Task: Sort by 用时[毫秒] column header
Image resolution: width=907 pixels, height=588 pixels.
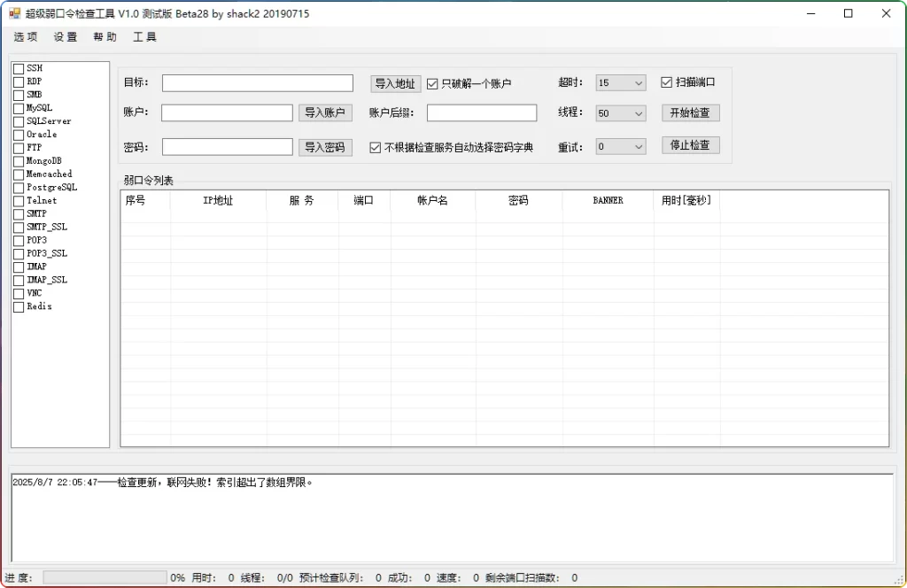Action: pyautogui.click(x=686, y=201)
